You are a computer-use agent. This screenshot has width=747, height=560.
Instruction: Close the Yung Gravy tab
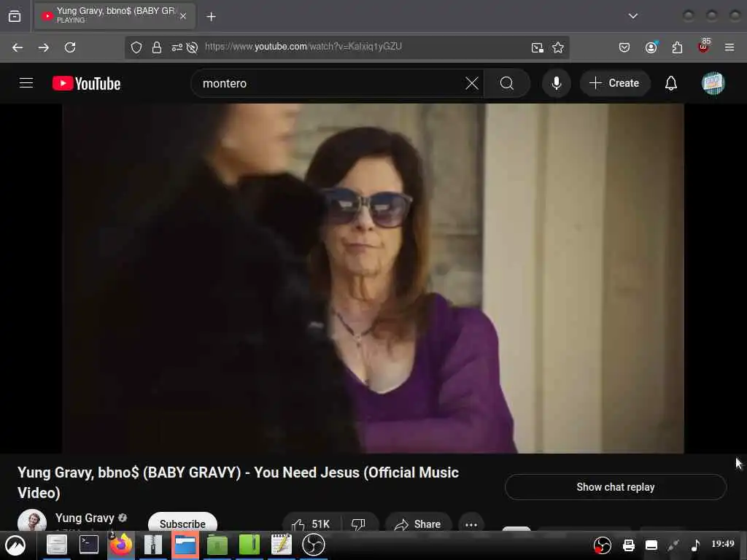pyautogui.click(x=183, y=16)
